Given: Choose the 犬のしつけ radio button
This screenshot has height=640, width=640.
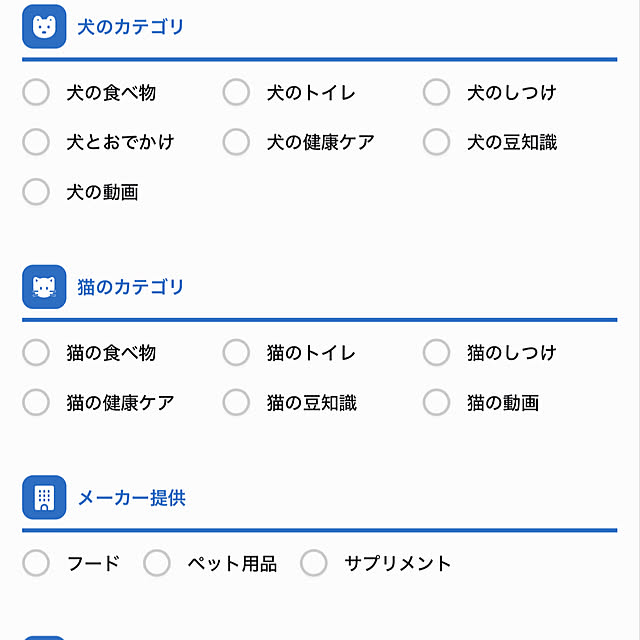Looking at the screenshot, I should point(436,93).
